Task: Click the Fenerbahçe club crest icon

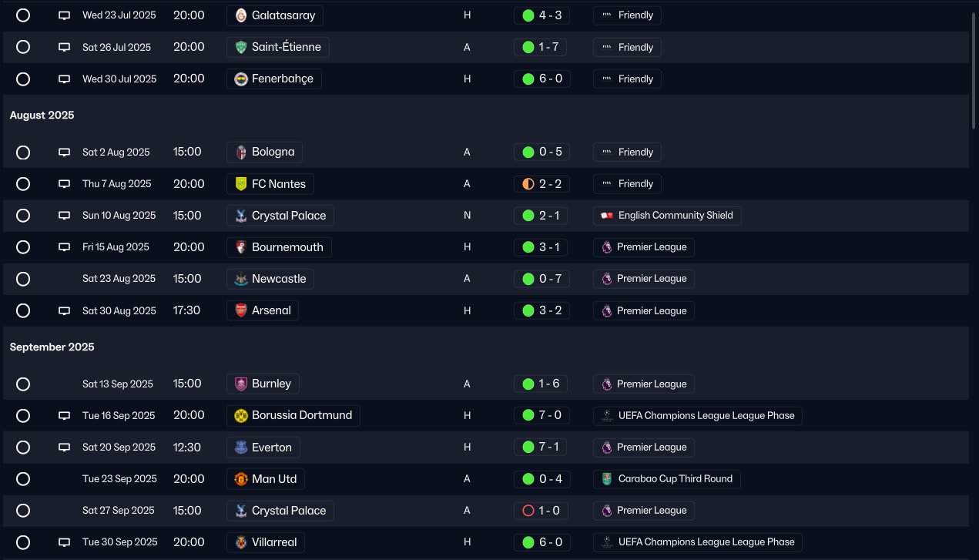Action: coord(241,79)
